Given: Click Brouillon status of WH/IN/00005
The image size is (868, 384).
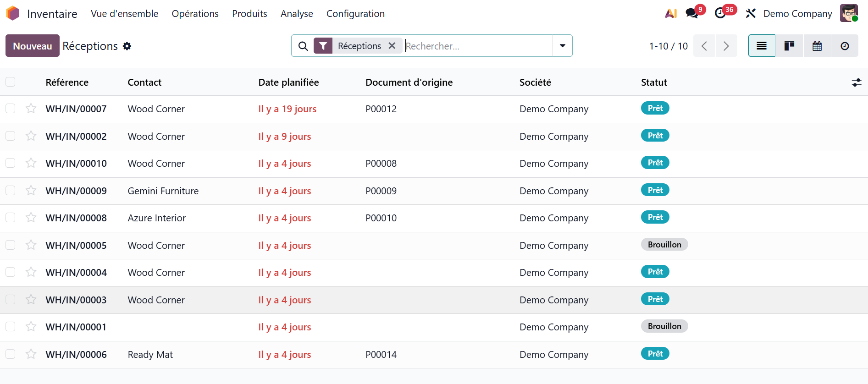Looking at the screenshot, I should point(664,245).
